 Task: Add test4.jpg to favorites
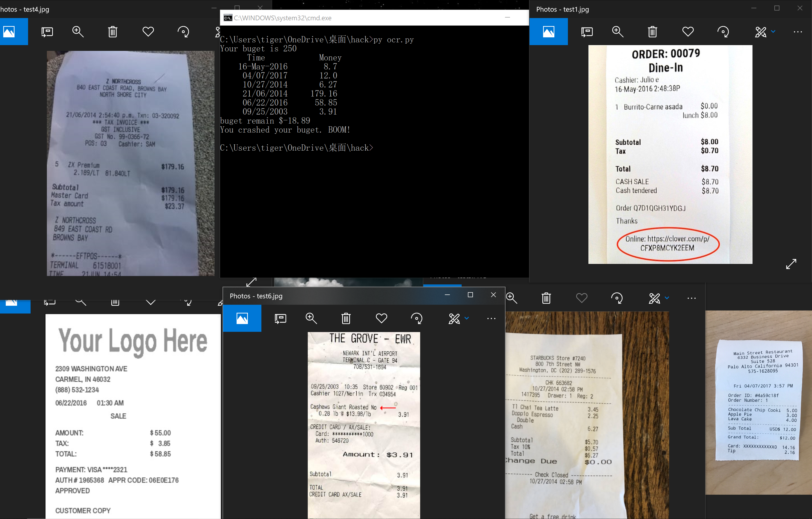pyautogui.click(x=148, y=32)
